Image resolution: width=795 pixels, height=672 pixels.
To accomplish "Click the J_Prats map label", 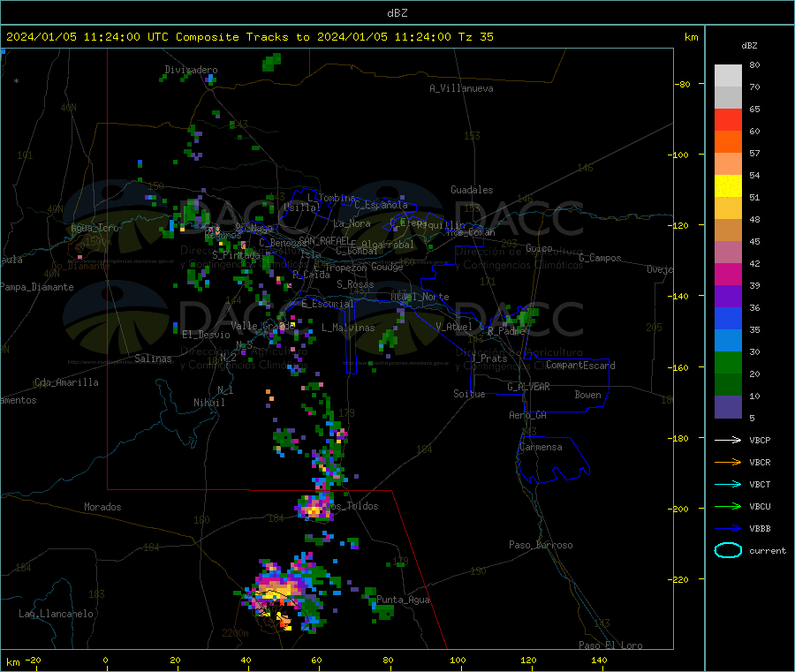I will click(x=489, y=359).
